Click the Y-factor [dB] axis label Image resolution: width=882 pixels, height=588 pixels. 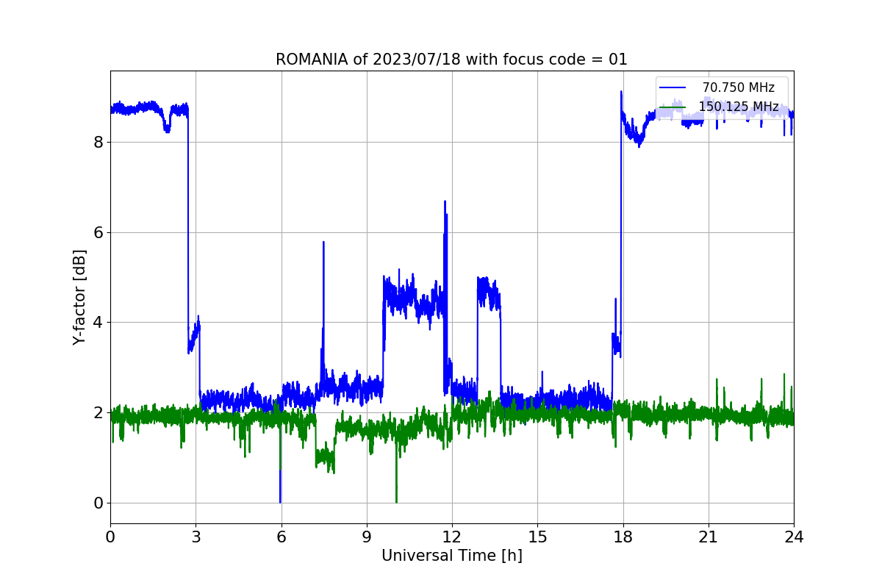tap(79, 297)
